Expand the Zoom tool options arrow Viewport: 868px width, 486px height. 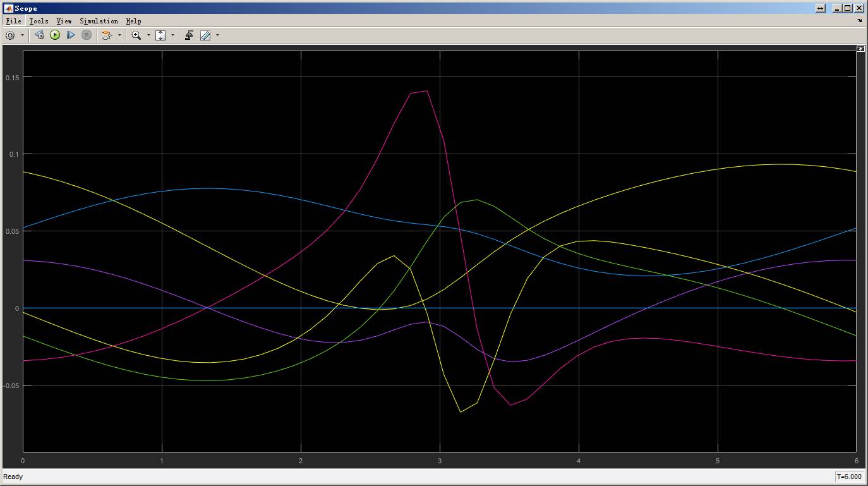pos(148,35)
